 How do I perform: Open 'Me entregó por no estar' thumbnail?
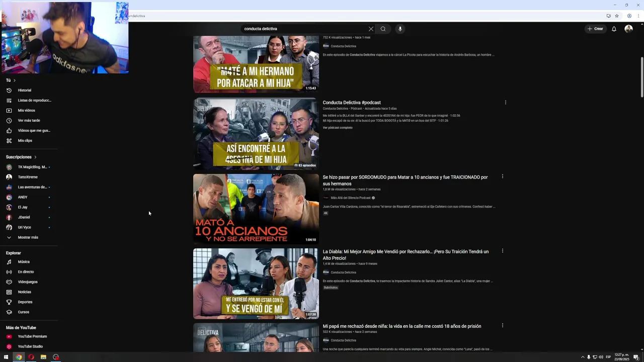(256, 284)
